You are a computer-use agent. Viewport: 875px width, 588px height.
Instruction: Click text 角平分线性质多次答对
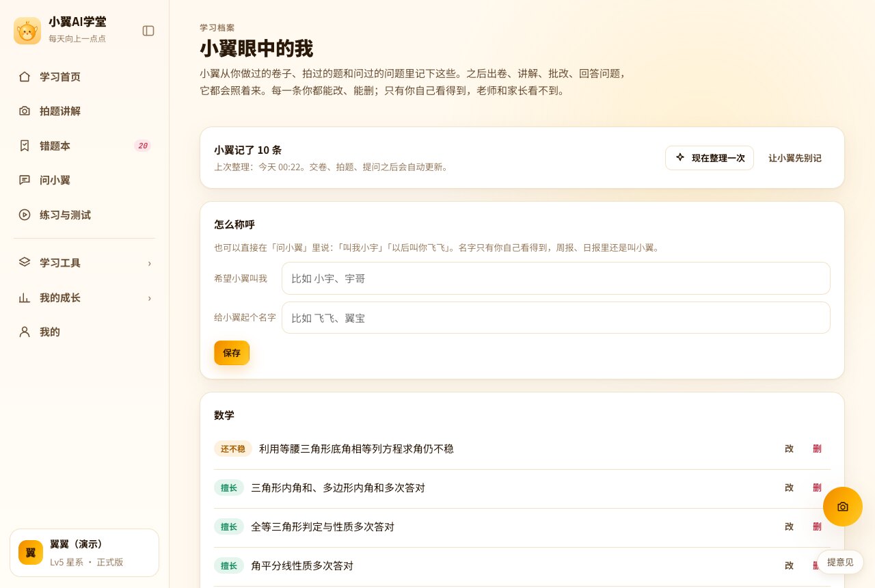[x=302, y=565]
